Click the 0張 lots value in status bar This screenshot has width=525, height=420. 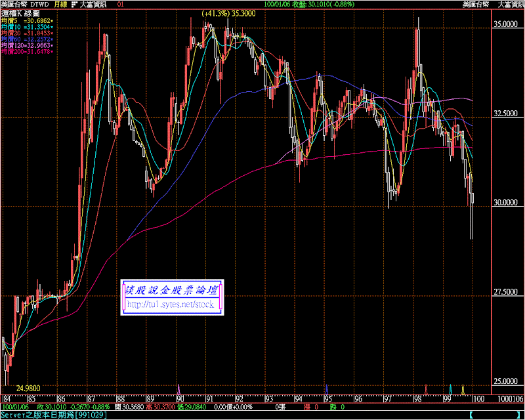tap(281, 407)
